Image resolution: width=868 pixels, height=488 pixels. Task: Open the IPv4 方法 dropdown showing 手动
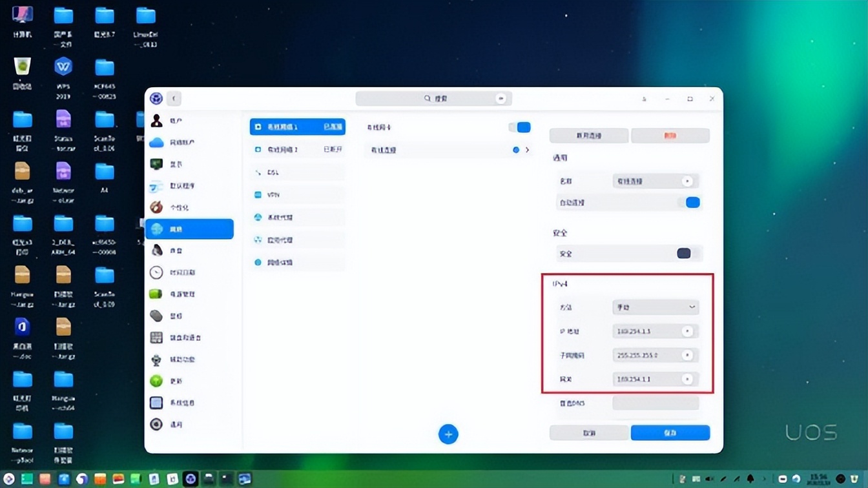click(x=655, y=307)
